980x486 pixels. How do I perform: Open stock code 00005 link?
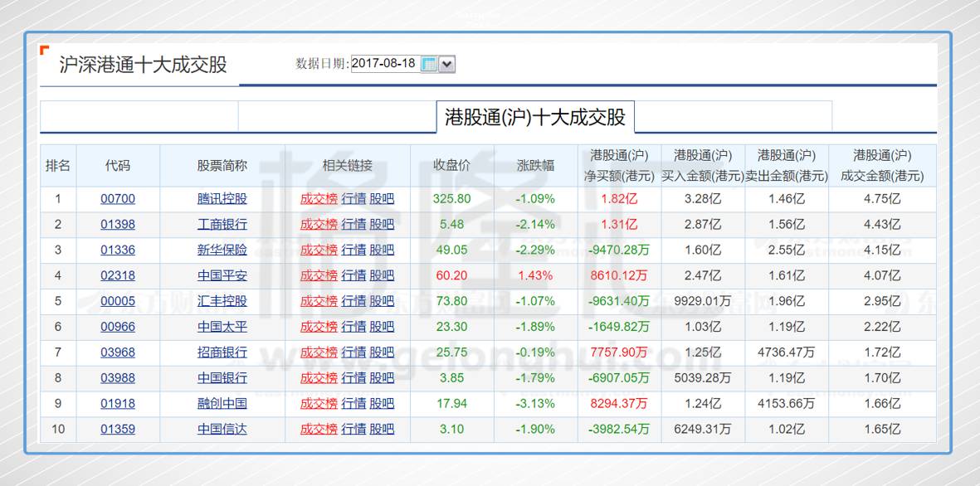coord(118,301)
